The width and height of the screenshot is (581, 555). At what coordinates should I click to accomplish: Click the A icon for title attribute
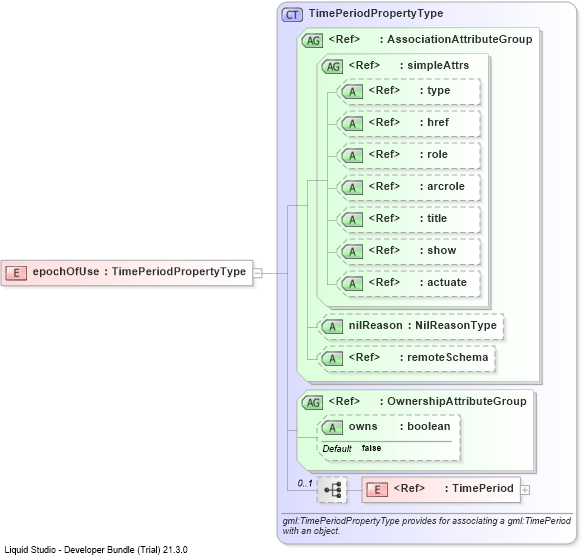(x=352, y=220)
